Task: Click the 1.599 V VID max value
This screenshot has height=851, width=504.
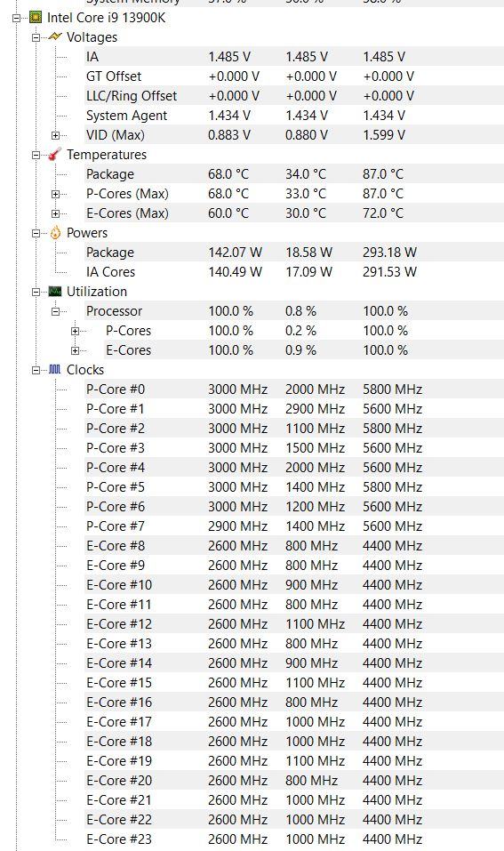Action: 384,134
